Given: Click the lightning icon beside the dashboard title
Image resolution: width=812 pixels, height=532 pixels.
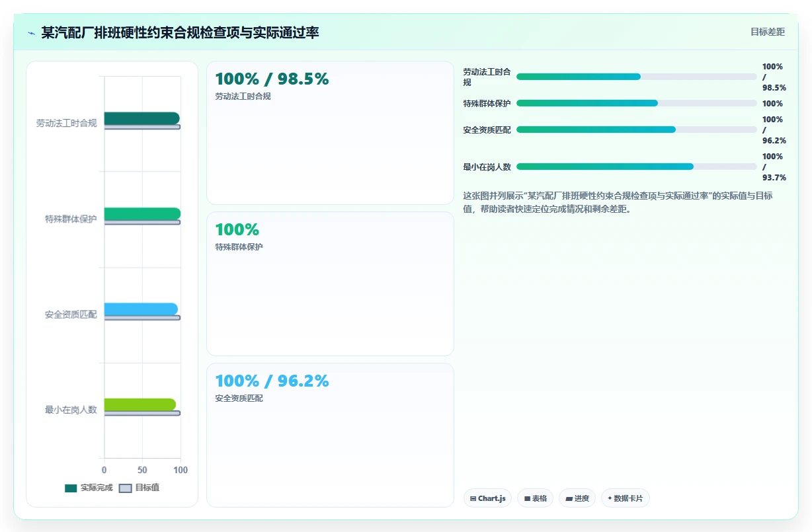Looking at the screenshot, I should tap(31, 32).
